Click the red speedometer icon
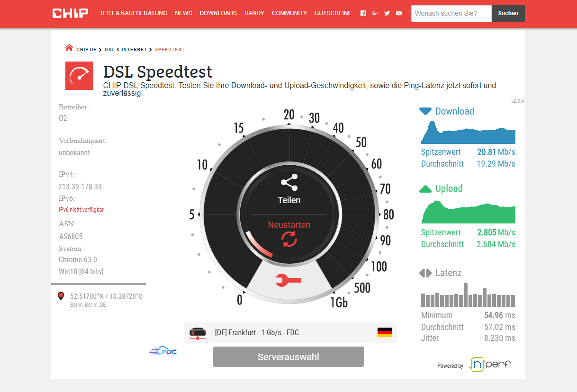 pyautogui.click(x=79, y=76)
